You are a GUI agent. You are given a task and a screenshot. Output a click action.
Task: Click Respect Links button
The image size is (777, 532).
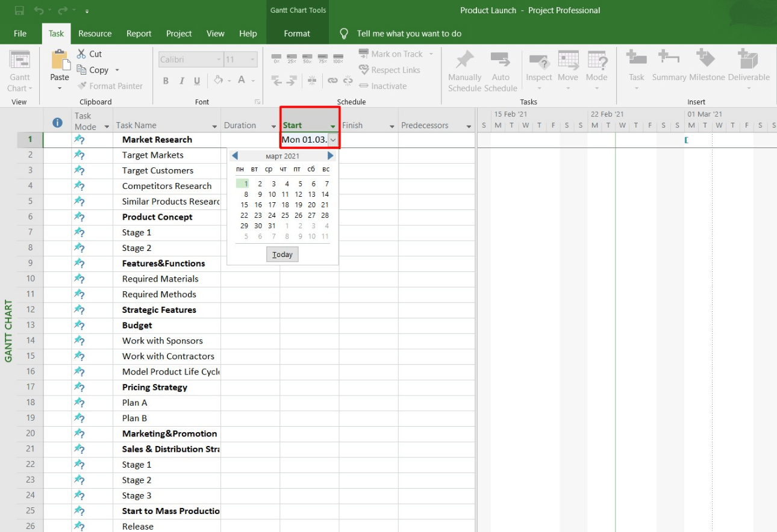click(x=389, y=70)
